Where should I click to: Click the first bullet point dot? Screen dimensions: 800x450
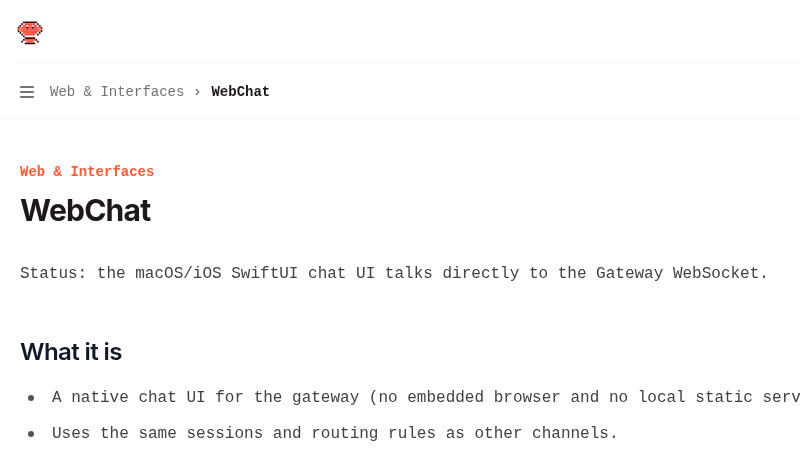pyautogui.click(x=31, y=398)
